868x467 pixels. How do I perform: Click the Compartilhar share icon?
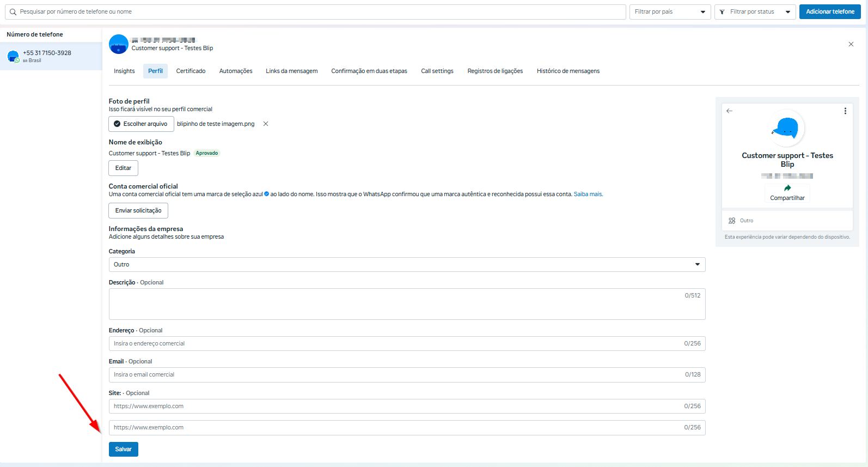tap(787, 189)
